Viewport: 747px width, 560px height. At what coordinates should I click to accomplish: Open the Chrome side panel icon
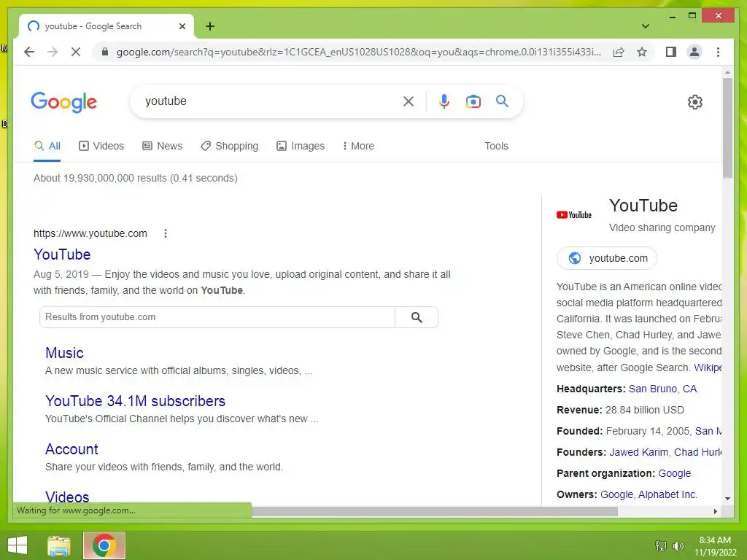click(x=671, y=52)
